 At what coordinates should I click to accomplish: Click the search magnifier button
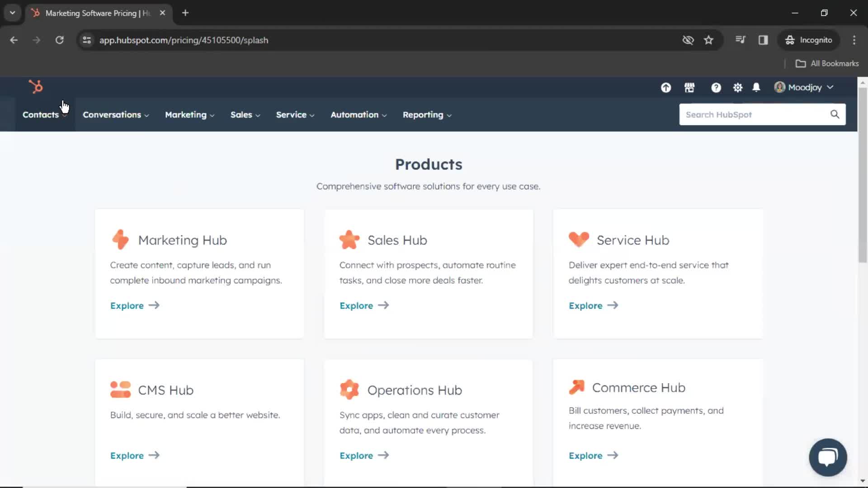click(x=835, y=114)
